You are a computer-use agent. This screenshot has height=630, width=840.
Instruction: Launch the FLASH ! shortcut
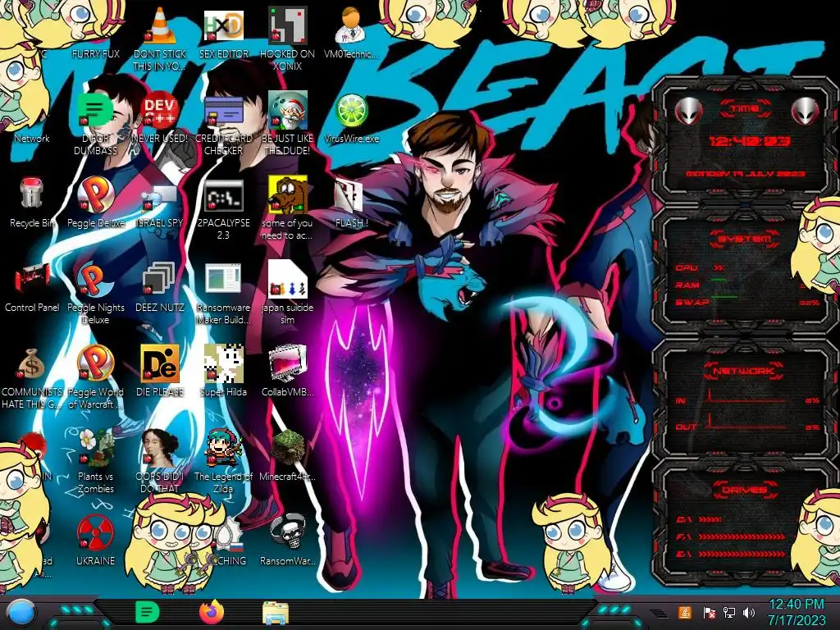pos(349,195)
